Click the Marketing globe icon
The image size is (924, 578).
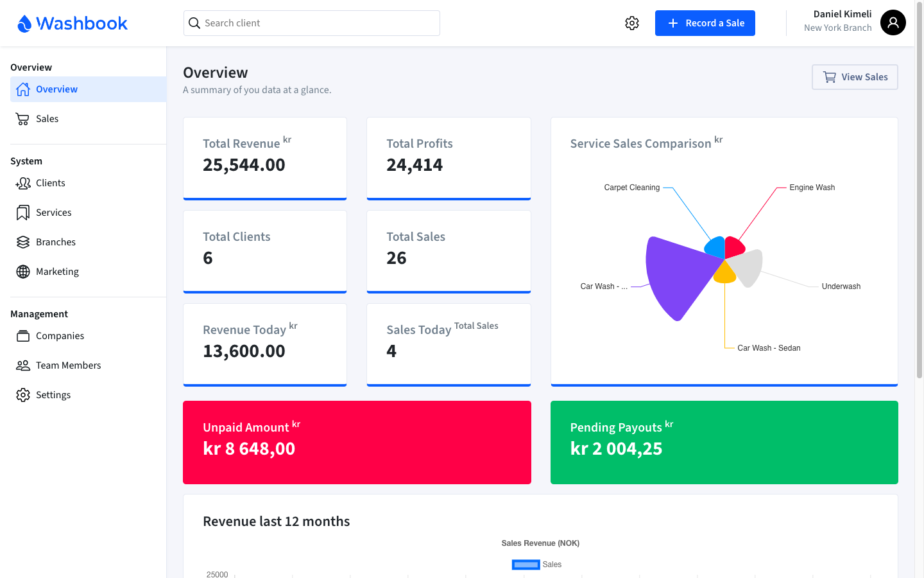coord(23,272)
